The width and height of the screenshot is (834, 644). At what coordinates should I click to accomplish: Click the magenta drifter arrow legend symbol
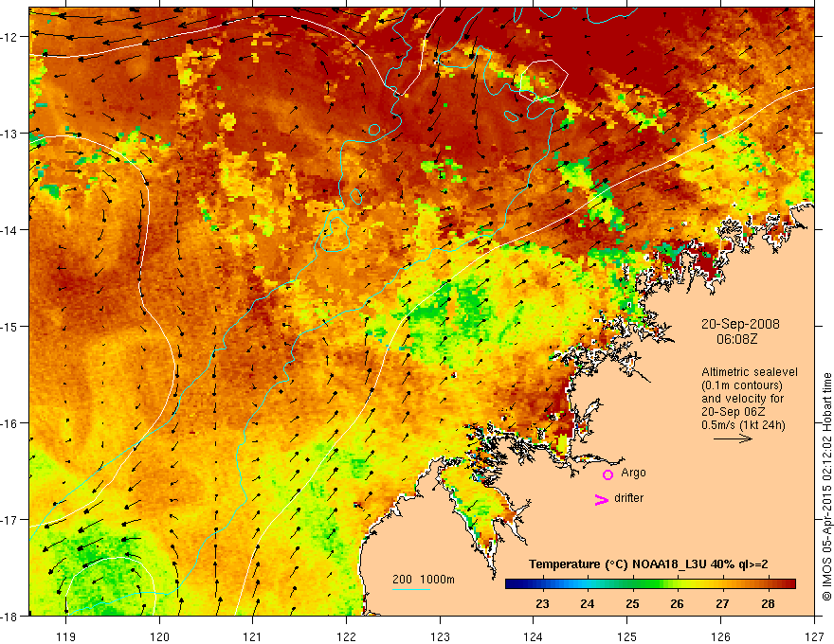(602, 499)
